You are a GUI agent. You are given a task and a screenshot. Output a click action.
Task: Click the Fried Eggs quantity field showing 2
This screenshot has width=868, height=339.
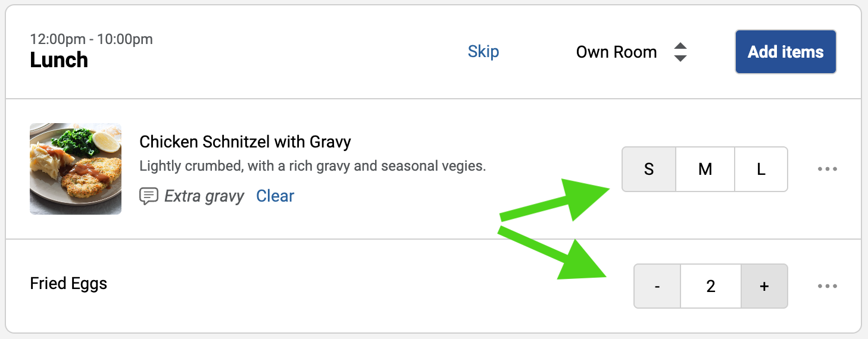pyautogui.click(x=710, y=287)
